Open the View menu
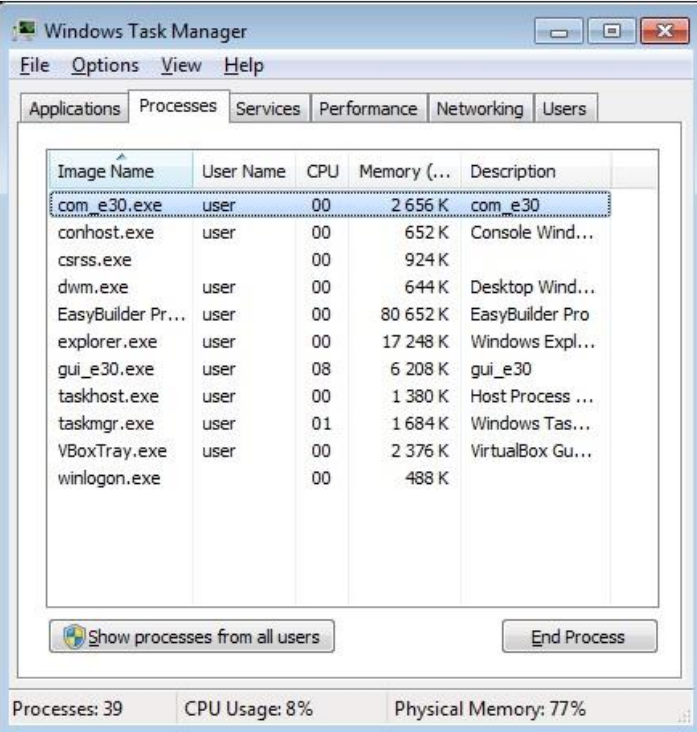This screenshot has width=697, height=732. [x=181, y=65]
